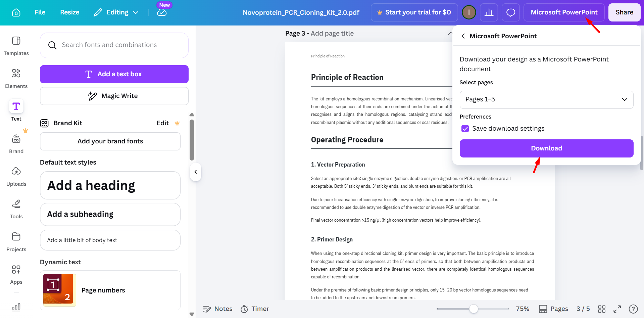Switch to grid view icon
This screenshot has width=644, height=318.
[602, 309]
